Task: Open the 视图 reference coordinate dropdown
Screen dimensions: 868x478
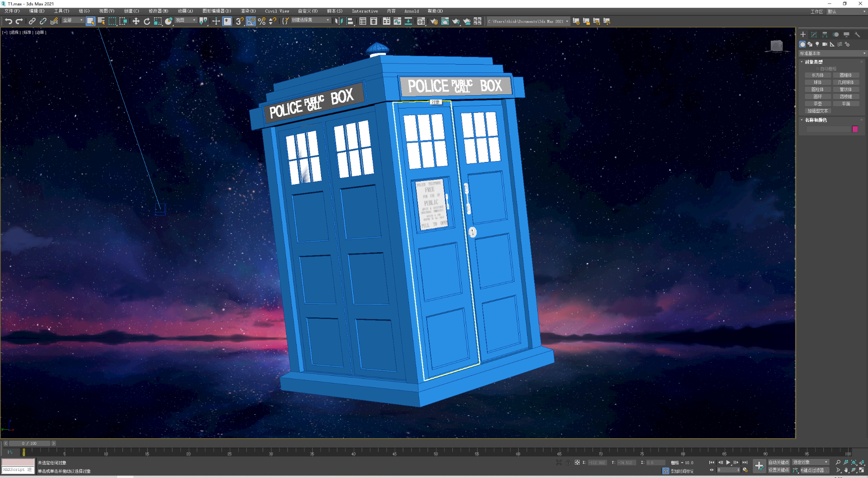Action: pos(186,20)
